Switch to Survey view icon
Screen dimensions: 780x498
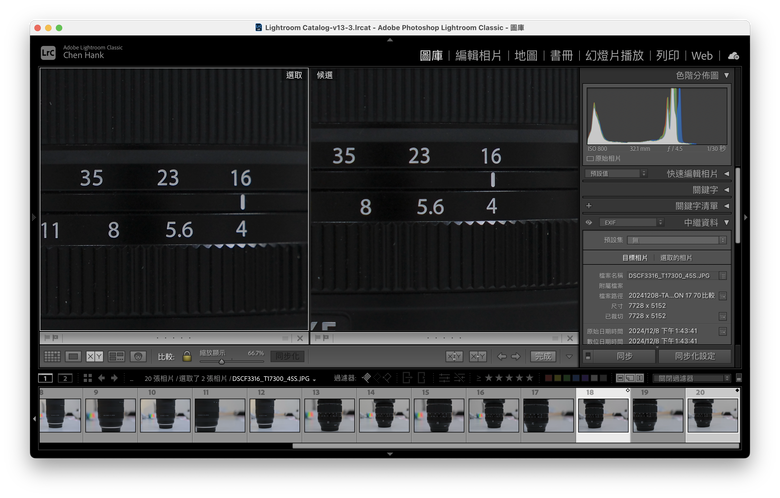point(116,356)
